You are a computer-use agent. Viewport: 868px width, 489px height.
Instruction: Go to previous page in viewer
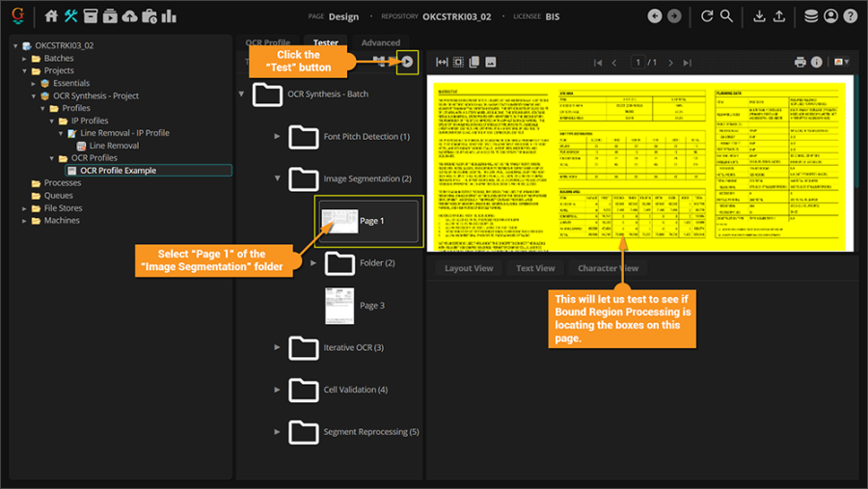[x=614, y=63]
